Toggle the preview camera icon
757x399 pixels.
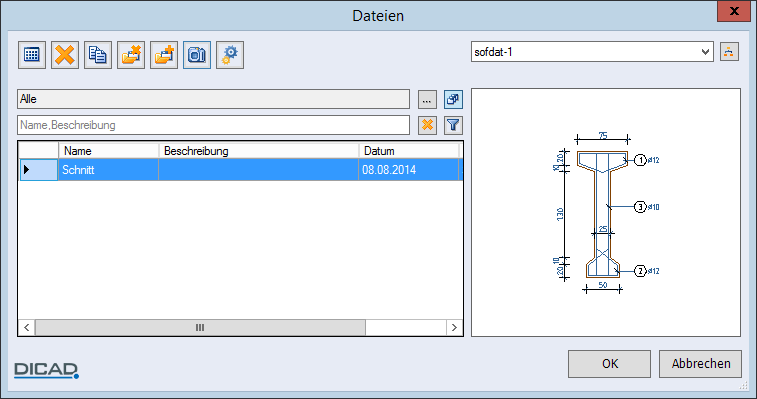pos(197,55)
